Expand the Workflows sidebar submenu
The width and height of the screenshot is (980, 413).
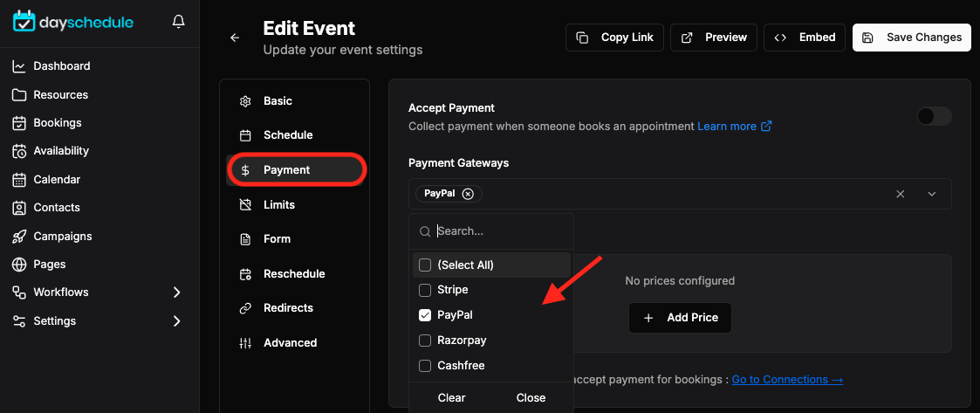point(177,293)
